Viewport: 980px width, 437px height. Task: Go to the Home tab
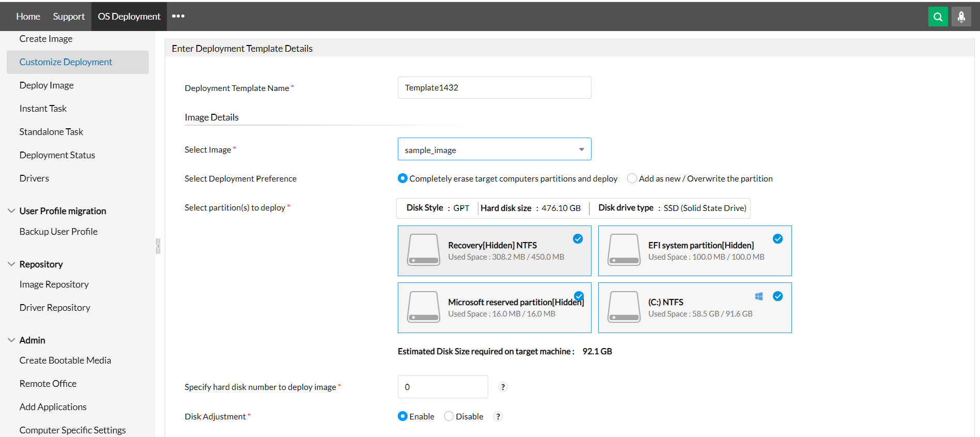tap(28, 17)
